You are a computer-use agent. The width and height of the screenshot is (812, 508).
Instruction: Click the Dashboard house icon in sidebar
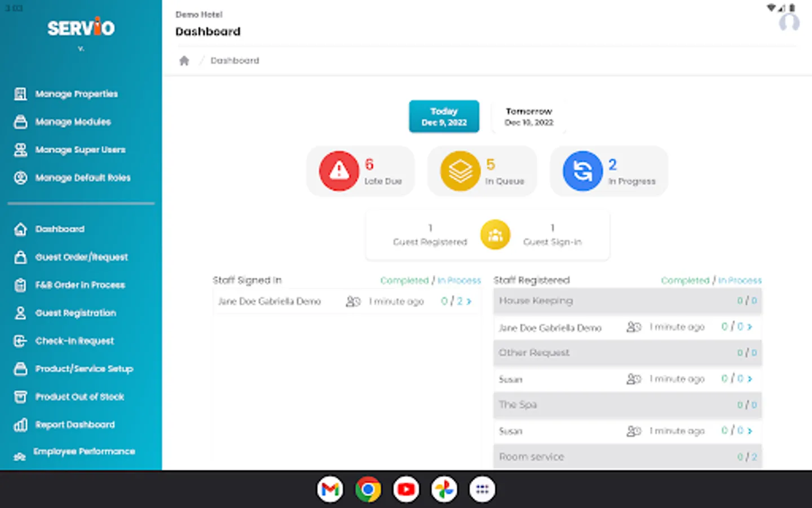point(20,229)
